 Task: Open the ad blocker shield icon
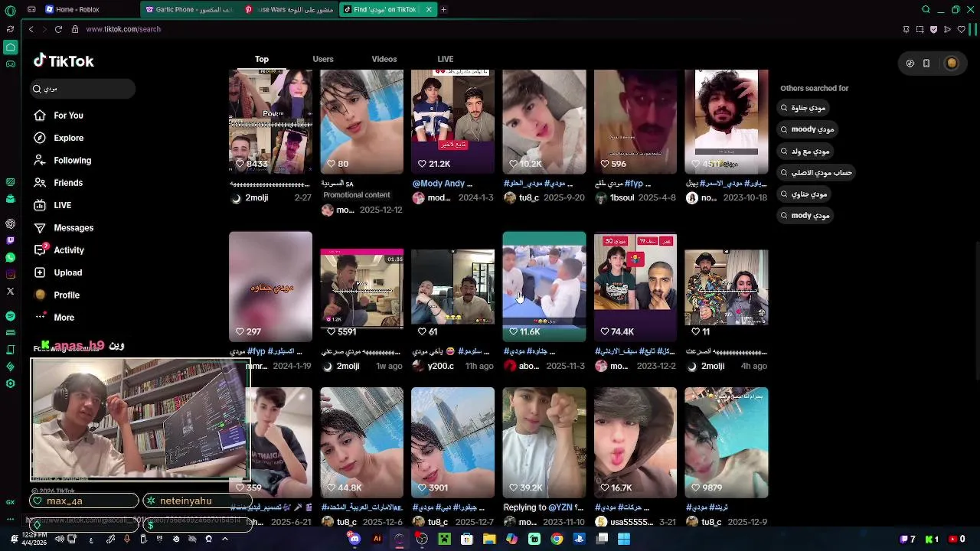click(x=933, y=29)
